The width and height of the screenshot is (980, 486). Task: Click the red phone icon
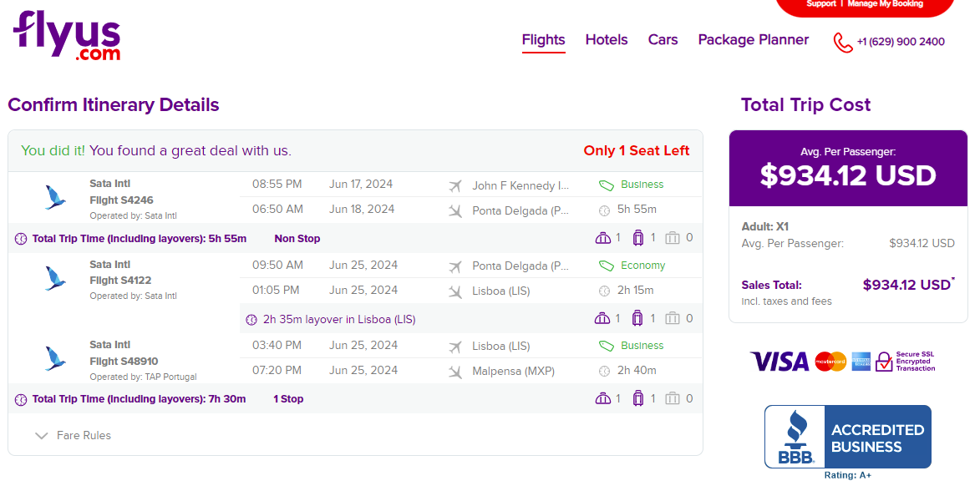click(842, 43)
